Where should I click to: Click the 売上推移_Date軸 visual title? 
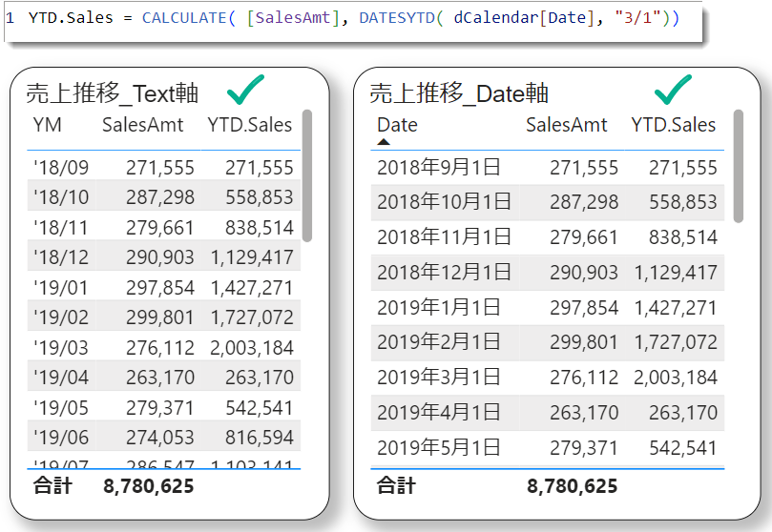(459, 92)
